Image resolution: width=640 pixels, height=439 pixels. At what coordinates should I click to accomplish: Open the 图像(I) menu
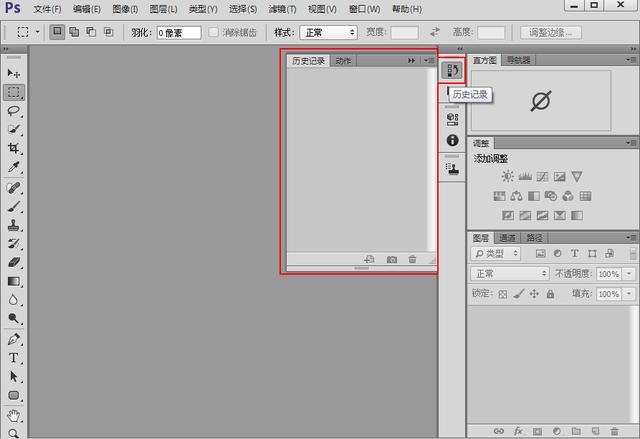pos(125,9)
